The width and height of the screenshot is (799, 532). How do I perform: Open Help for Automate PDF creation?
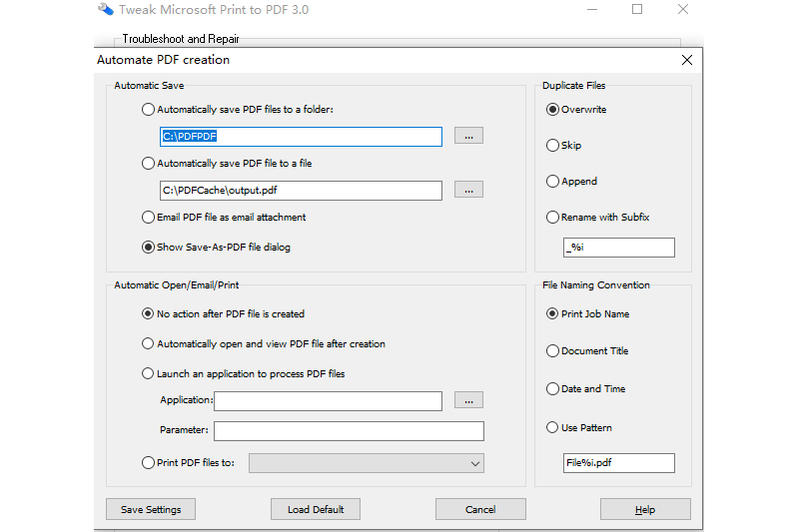645,510
